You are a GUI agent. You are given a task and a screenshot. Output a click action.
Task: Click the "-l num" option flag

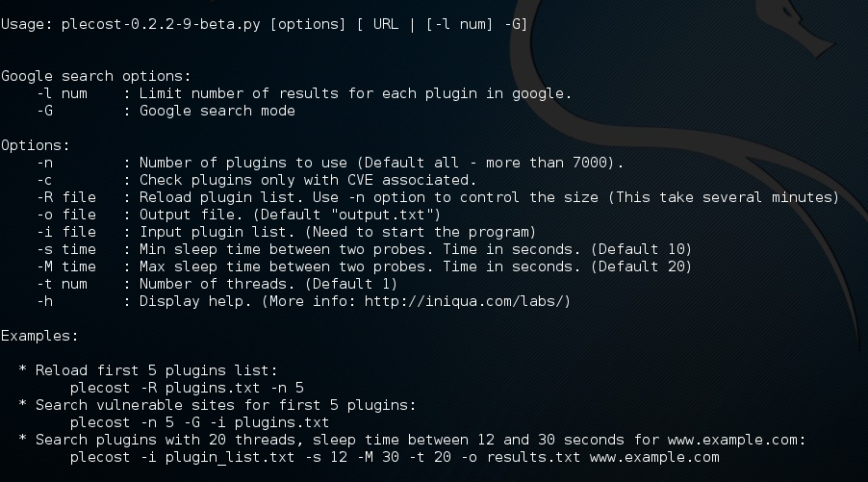pos(61,93)
